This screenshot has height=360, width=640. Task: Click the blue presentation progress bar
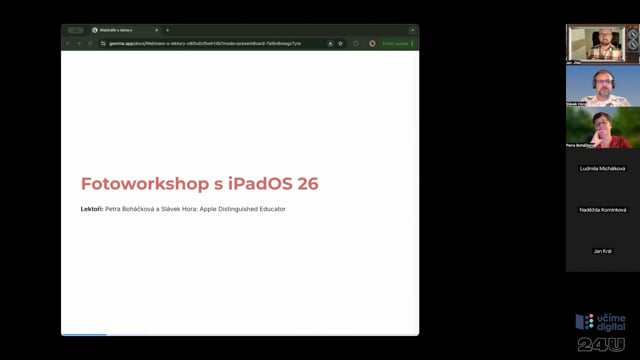[84, 335]
